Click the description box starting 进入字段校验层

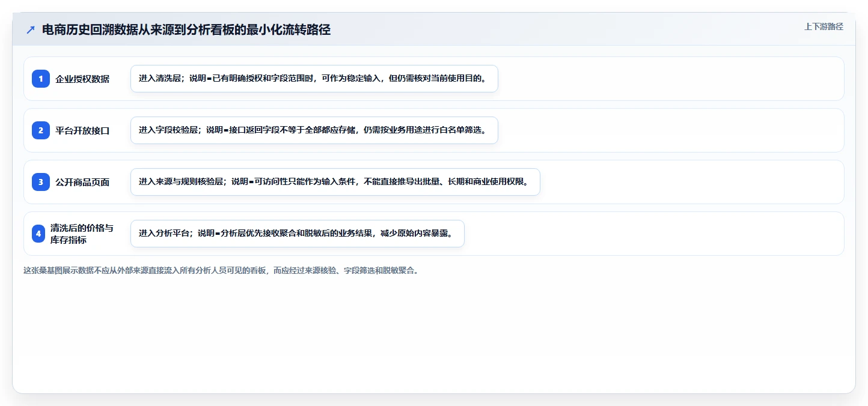tap(314, 130)
